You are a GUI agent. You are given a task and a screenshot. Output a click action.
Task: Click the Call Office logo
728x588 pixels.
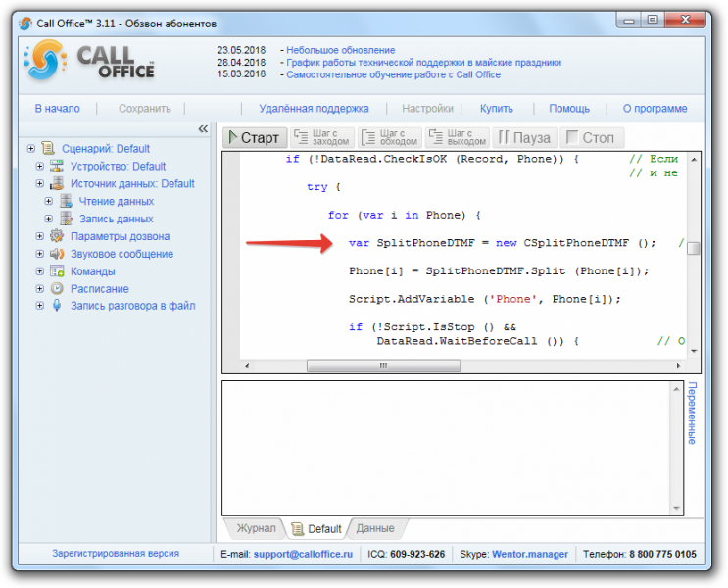point(89,63)
